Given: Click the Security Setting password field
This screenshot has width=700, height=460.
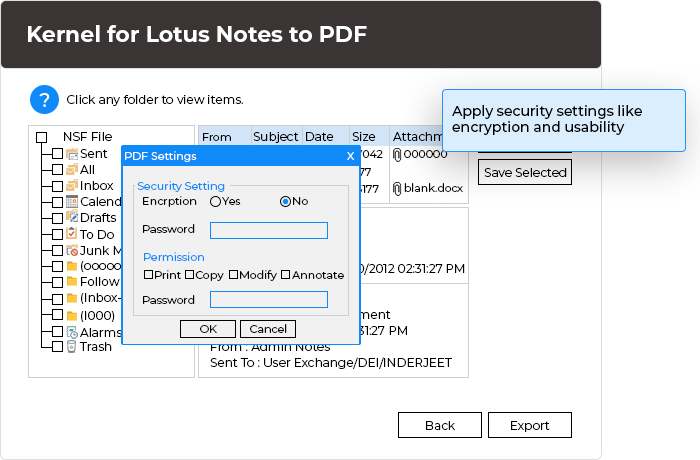Looking at the screenshot, I should tap(269, 230).
